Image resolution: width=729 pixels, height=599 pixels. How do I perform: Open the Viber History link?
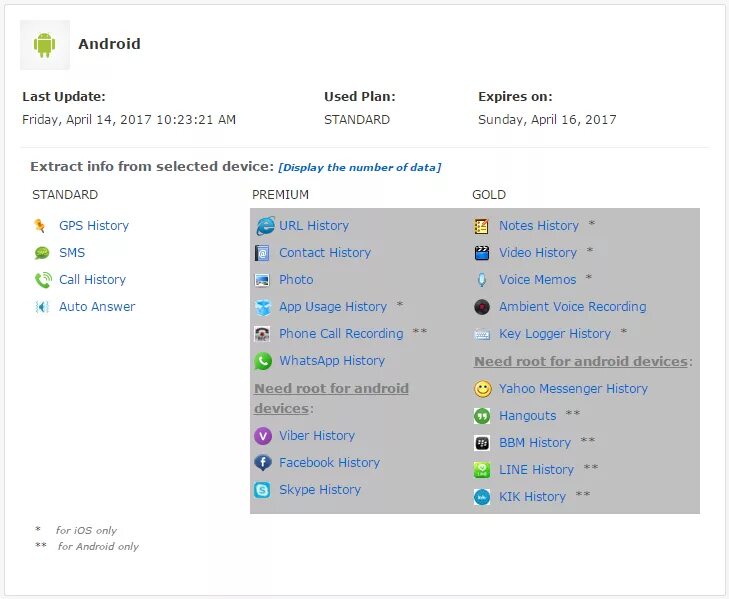(317, 436)
